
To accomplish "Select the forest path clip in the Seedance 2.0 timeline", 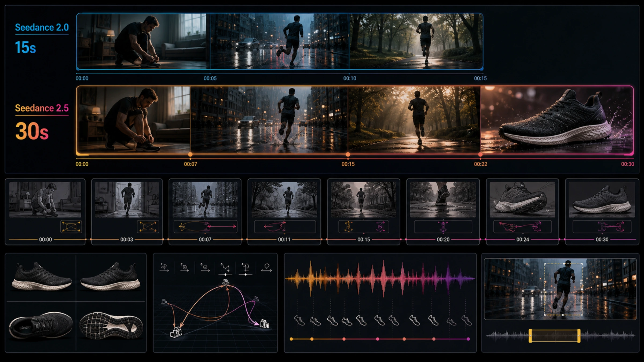I will [x=416, y=41].
